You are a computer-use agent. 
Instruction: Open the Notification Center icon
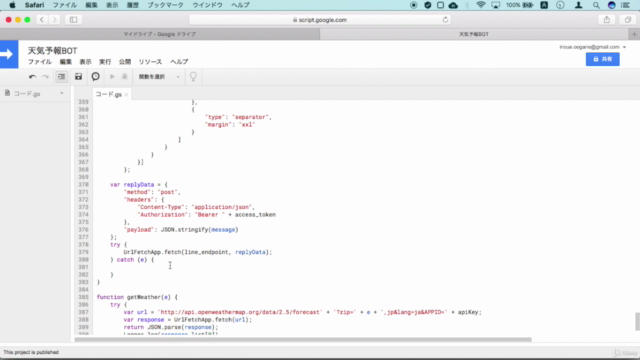coord(625,5)
